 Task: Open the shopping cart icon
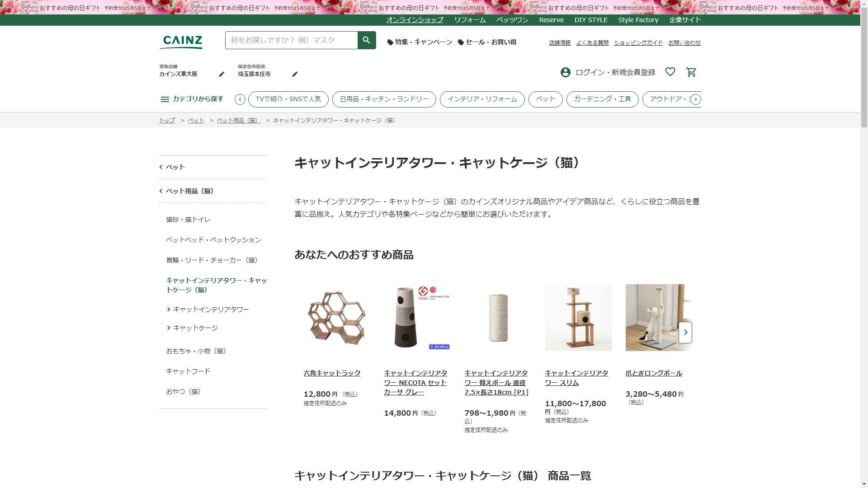pos(691,72)
